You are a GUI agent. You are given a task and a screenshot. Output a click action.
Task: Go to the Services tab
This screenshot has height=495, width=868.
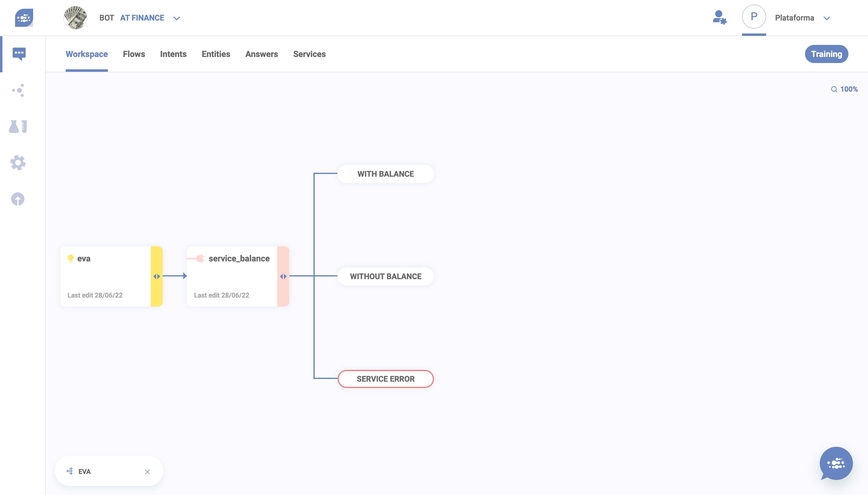pyautogui.click(x=309, y=54)
